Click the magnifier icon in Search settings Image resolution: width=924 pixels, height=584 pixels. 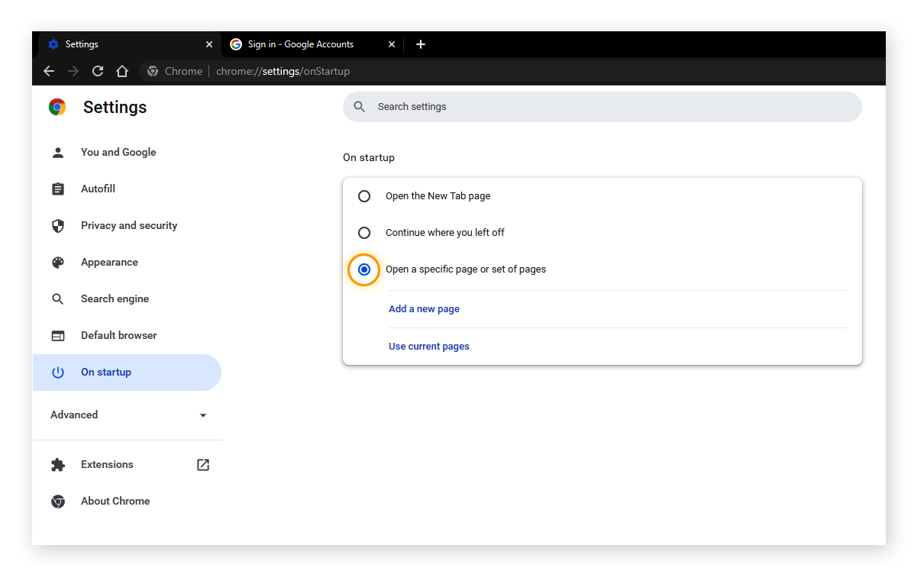(360, 107)
